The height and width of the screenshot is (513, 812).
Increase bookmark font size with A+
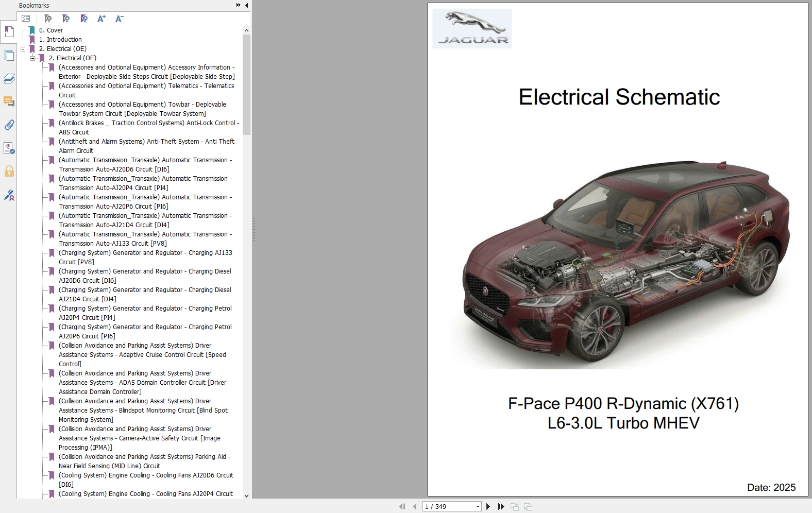coord(102,19)
